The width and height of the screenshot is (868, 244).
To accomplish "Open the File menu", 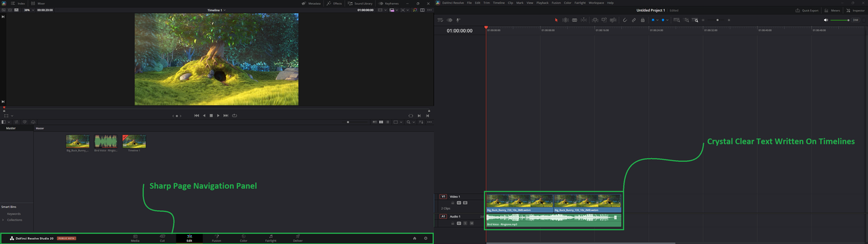I will (469, 3).
